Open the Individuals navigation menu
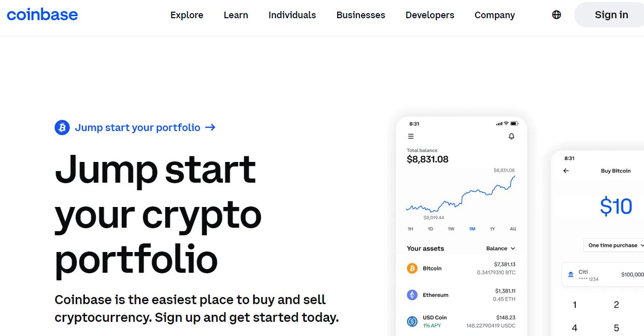This screenshot has width=644, height=336. (292, 15)
